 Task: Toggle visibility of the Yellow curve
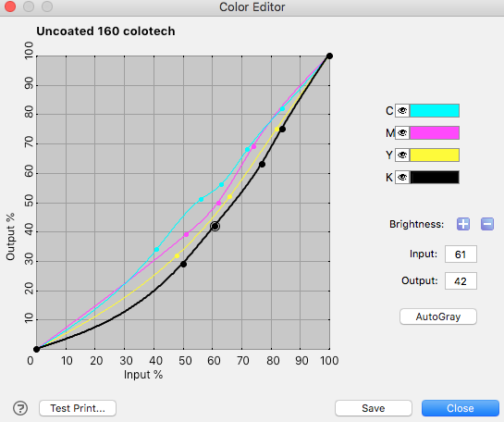click(402, 155)
